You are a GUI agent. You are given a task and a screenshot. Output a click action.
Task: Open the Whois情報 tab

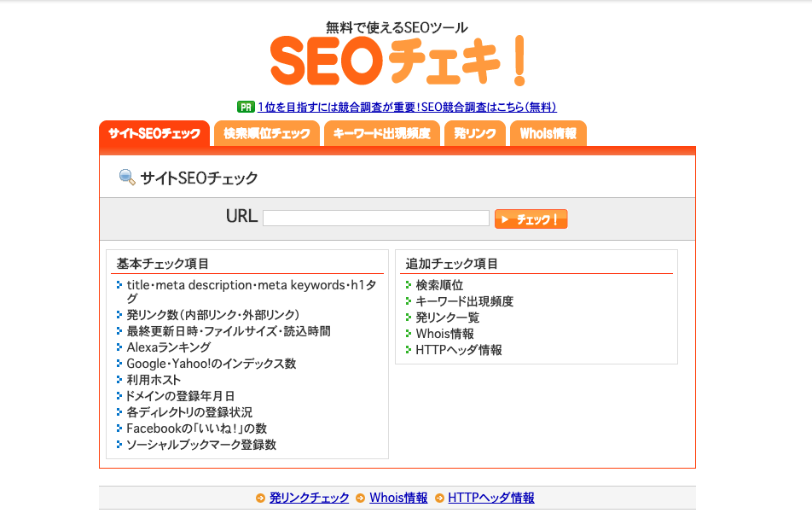click(x=548, y=134)
